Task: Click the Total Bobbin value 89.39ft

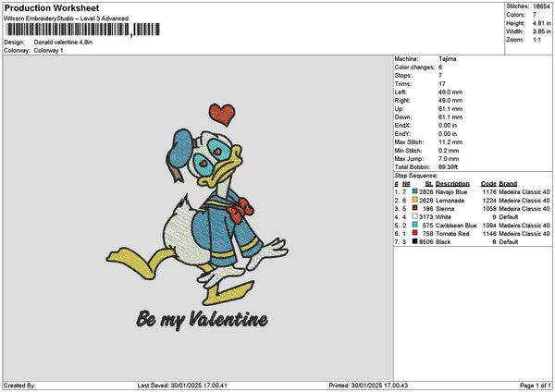Action: tap(448, 167)
